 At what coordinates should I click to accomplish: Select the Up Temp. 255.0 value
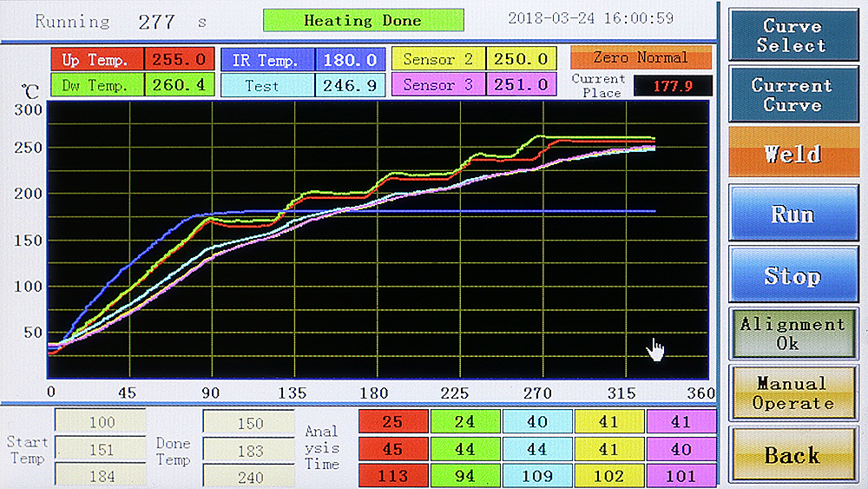pyautogui.click(x=180, y=59)
